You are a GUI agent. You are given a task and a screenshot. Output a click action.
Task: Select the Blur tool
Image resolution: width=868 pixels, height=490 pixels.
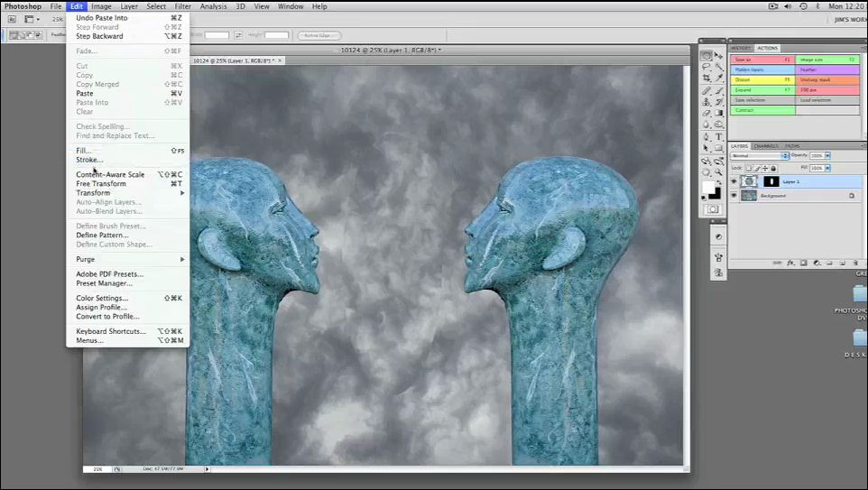point(706,125)
